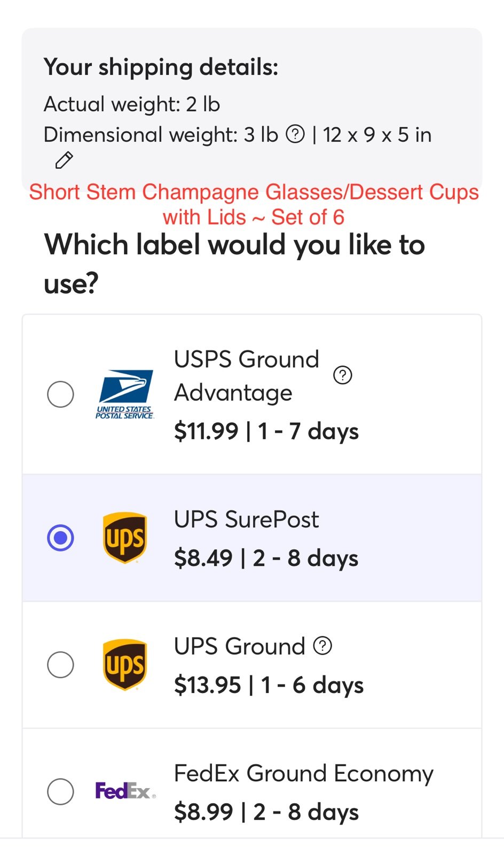Click the 12 x 9 x 5 in dimensions
This screenshot has height=855, width=504.
pyautogui.click(x=377, y=135)
